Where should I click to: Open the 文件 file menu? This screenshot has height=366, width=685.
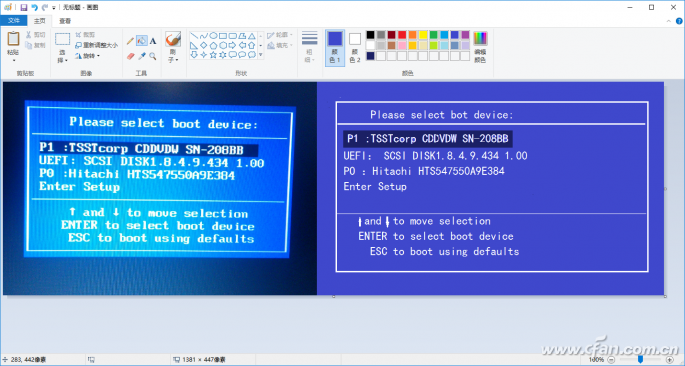pos(14,21)
